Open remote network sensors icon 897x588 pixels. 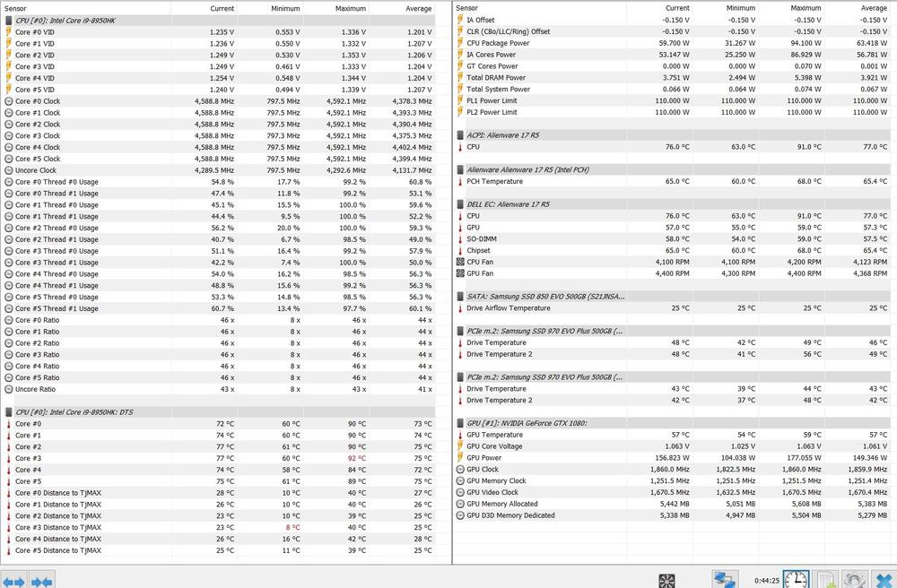tap(725, 581)
